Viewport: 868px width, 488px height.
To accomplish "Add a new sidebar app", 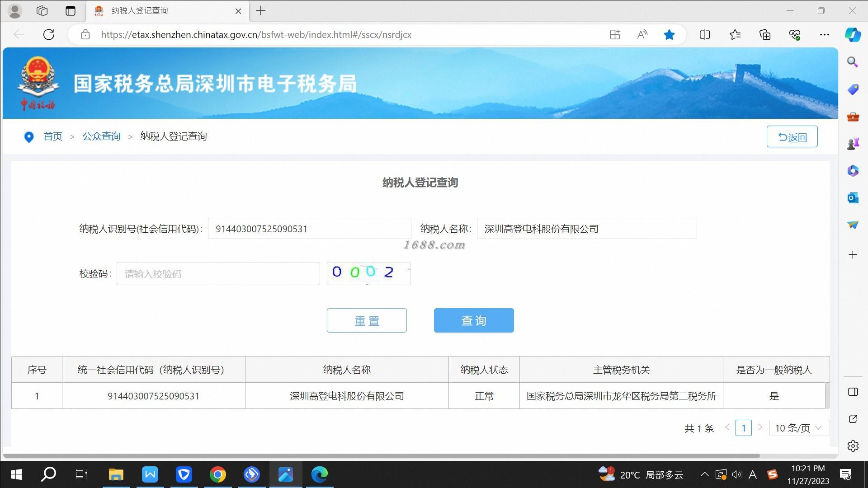I will coord(853,255).
